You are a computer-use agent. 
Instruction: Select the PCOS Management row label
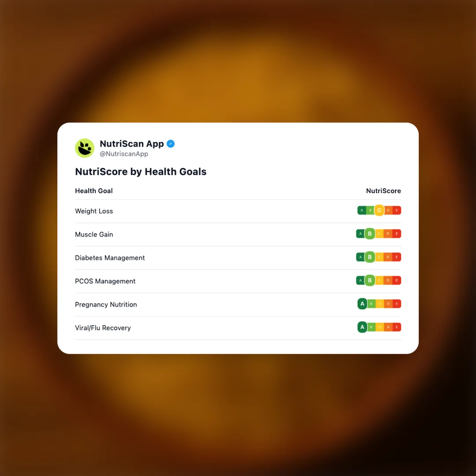tap(105, 281)
